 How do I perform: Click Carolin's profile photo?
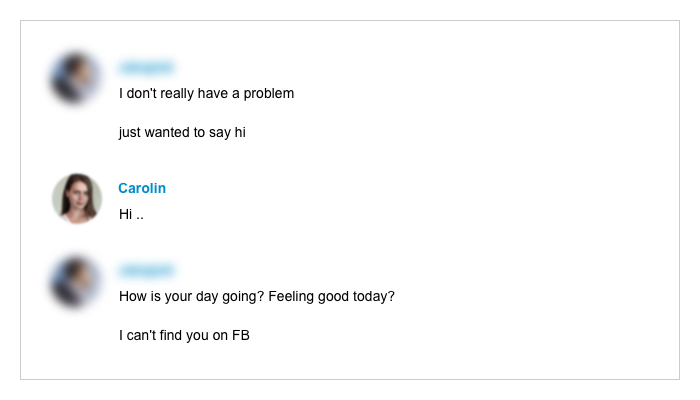click(x=77, y=199)
